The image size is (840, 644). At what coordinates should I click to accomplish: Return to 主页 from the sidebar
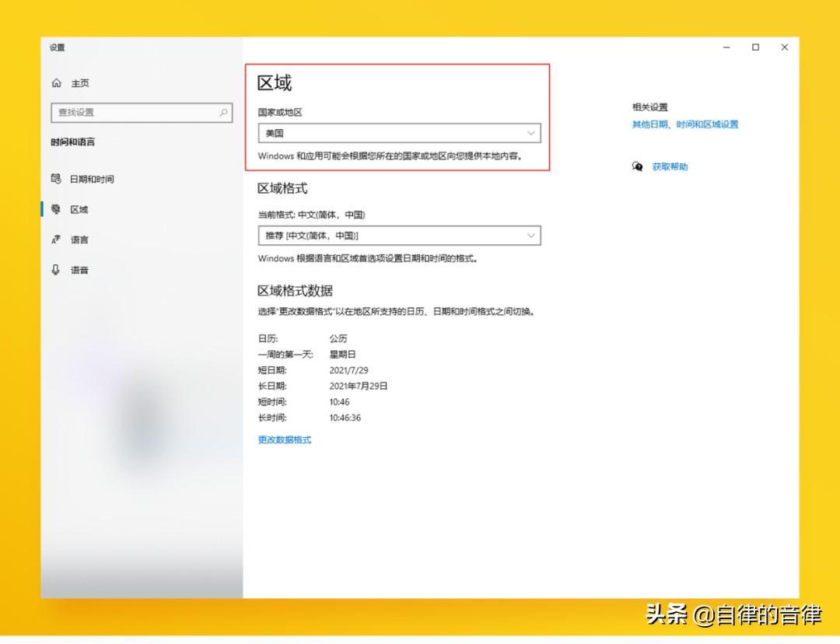(x=78, y=83)
